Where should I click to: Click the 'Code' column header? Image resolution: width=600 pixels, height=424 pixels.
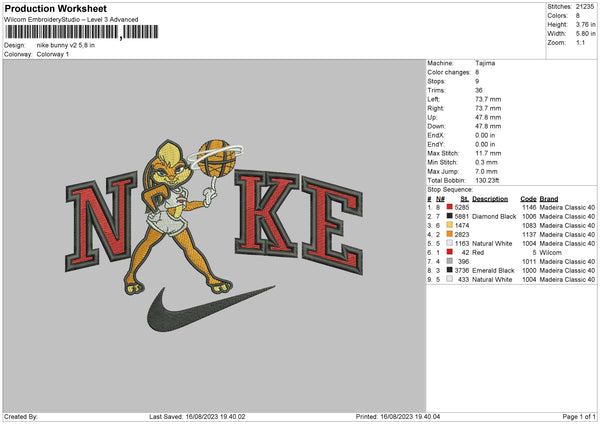(528, 199)
